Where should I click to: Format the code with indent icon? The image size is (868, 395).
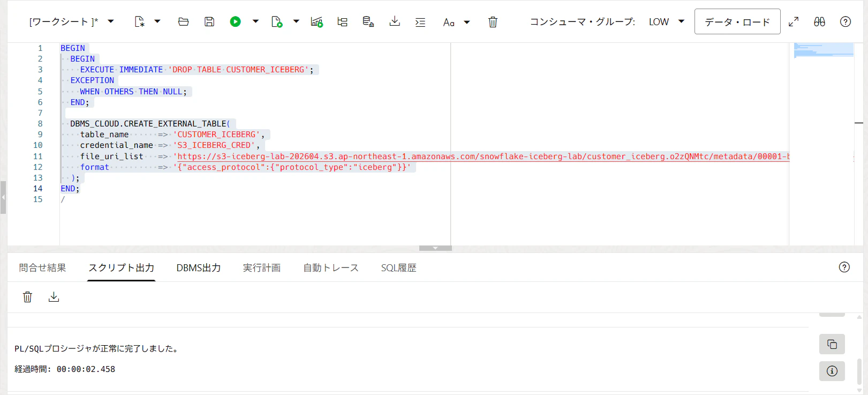[420, 21]
